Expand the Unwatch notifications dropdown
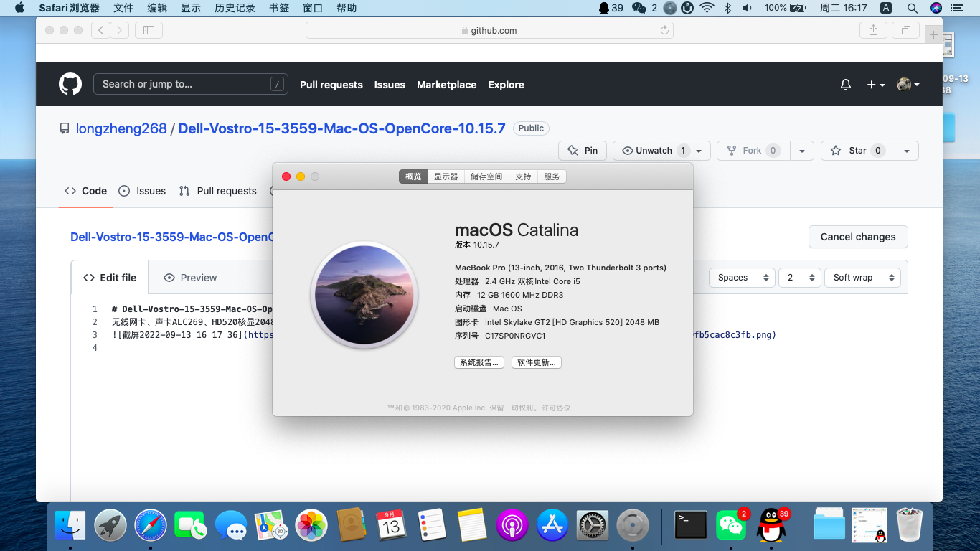This screenshot has width=980, height=551. 697,151
